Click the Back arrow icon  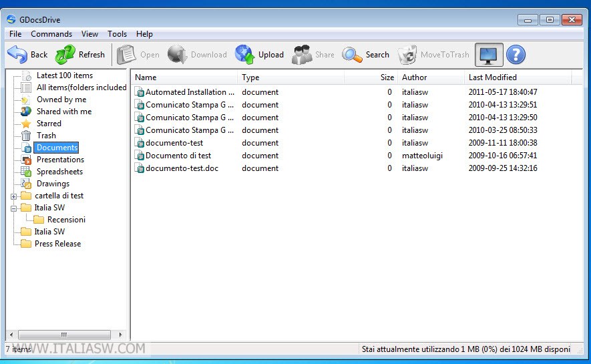pos(17,55)
